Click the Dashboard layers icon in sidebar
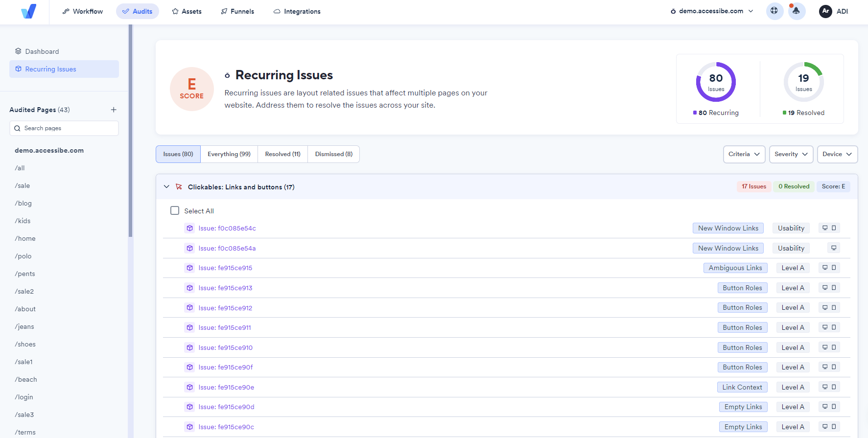Image resolution: width=868 pixels, height=438 pixels. 18,51
